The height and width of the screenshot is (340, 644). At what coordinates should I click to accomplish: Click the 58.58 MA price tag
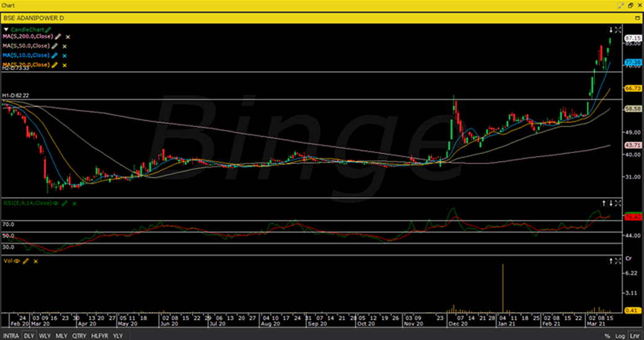tap(633, 108)
